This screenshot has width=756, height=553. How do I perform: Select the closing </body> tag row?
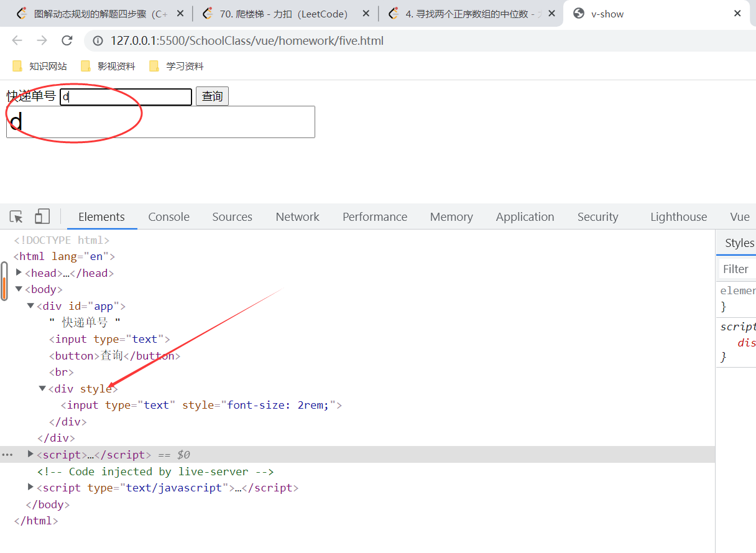(x=48, y=504)
